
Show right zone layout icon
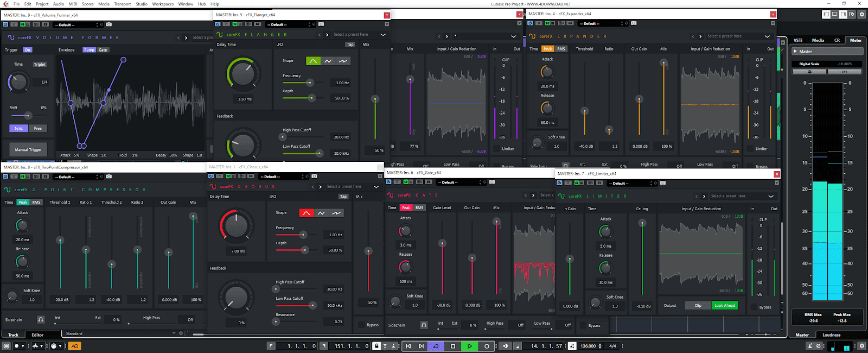[844, 15]
